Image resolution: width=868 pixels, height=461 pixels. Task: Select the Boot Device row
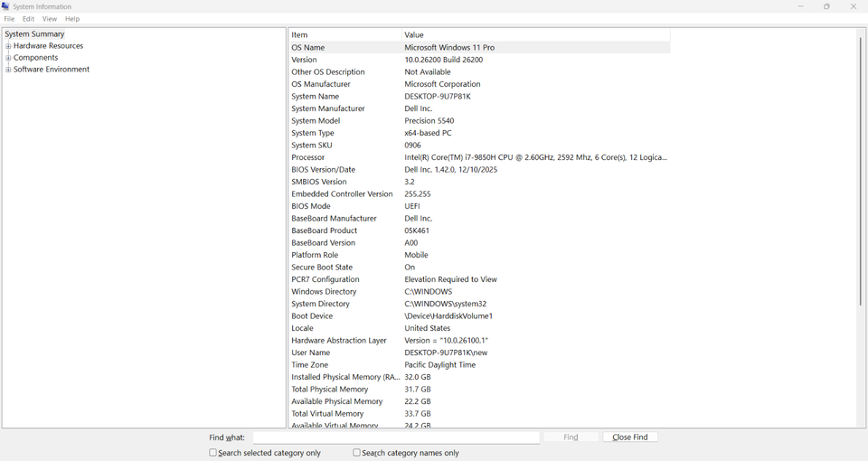(479, 315)
